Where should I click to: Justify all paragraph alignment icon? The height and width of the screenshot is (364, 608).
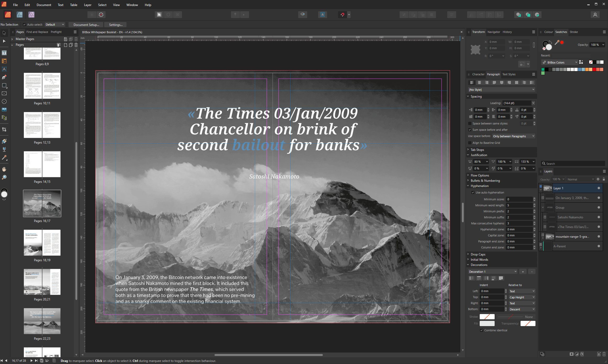tap(517, 83)
